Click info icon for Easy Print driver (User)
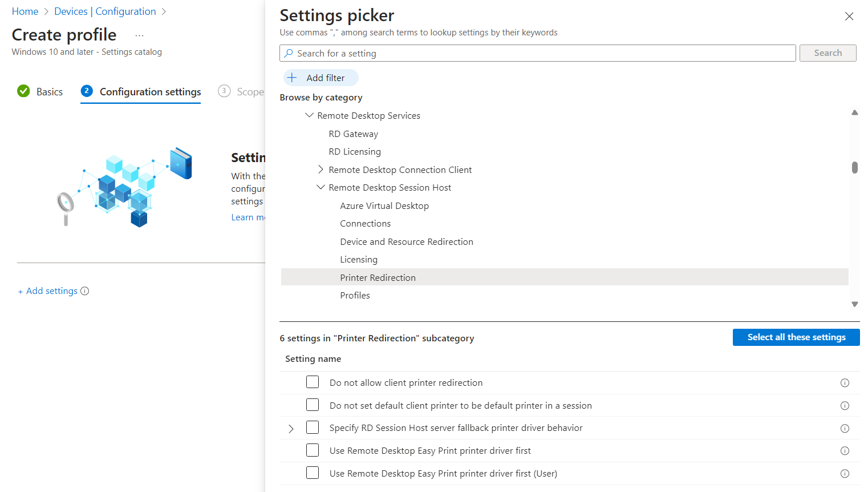Image resolution: width=868 pixels, height=492 pixels. point(845,474)
